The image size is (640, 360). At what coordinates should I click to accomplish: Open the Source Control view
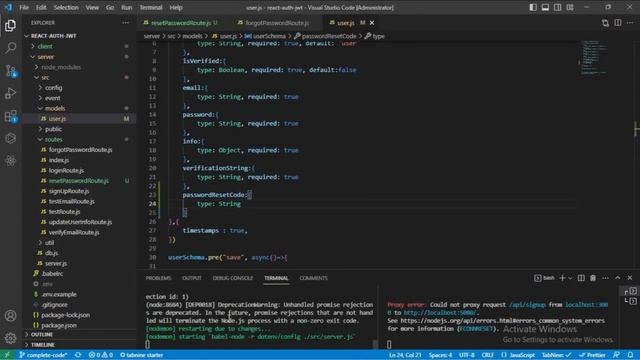coord(11,71)
